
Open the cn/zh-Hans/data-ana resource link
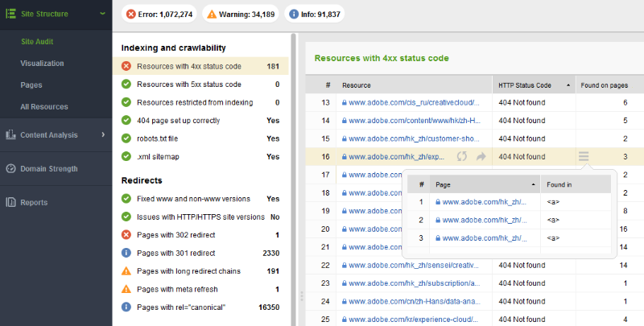click(x=415, y=301)
